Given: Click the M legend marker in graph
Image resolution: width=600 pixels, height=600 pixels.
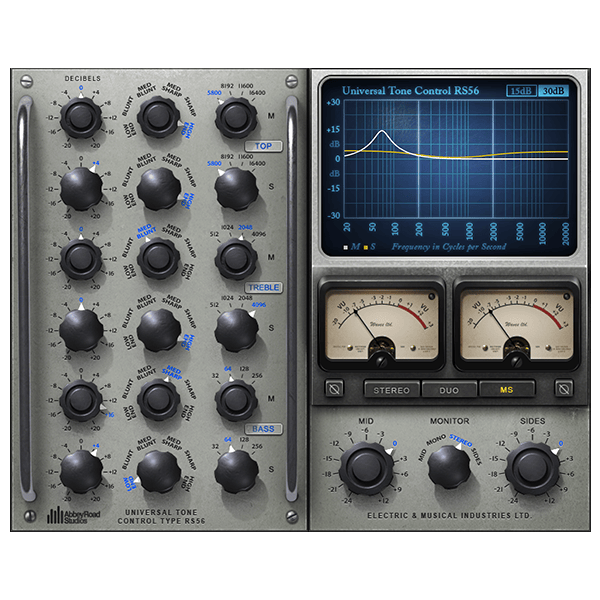Looking at the screenshot, I should 346,248.
